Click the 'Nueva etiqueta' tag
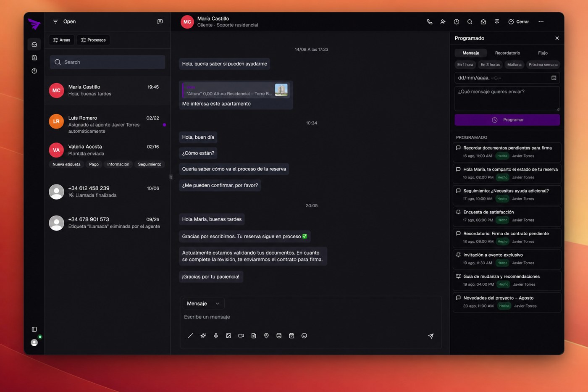Viewport: 588px width, 392px height. pos(66,164)
